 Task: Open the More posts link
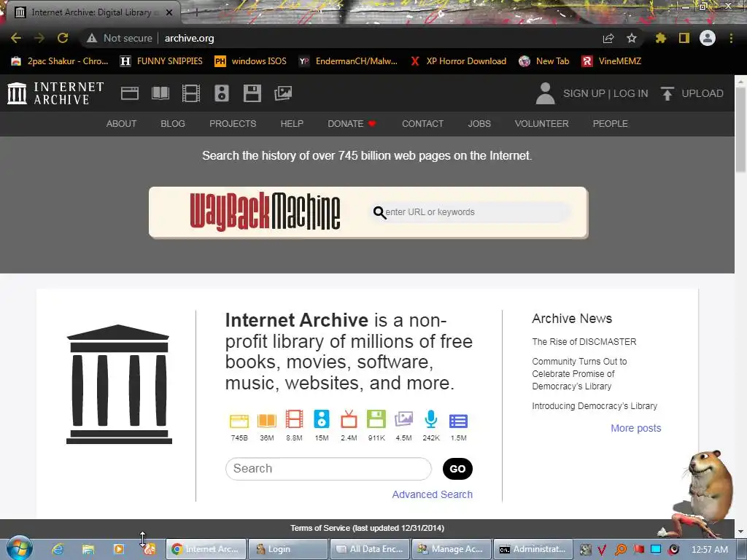(x=635, y=428)
